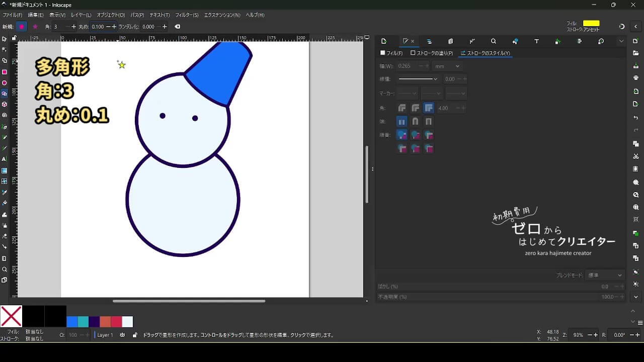Switch to the フィル(F) tab
644x362 pixels.
tap(391, 53)
